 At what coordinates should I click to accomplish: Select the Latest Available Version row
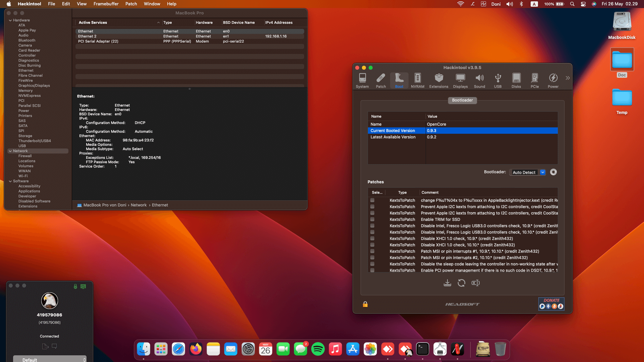click(463, 137)
